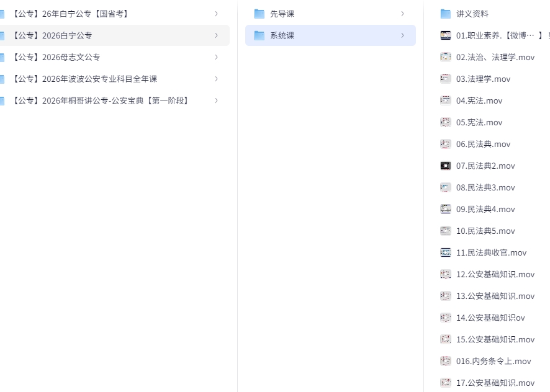
Task: Select file name 016.内务条令上.mov
Action: click(x=494, y=362)
